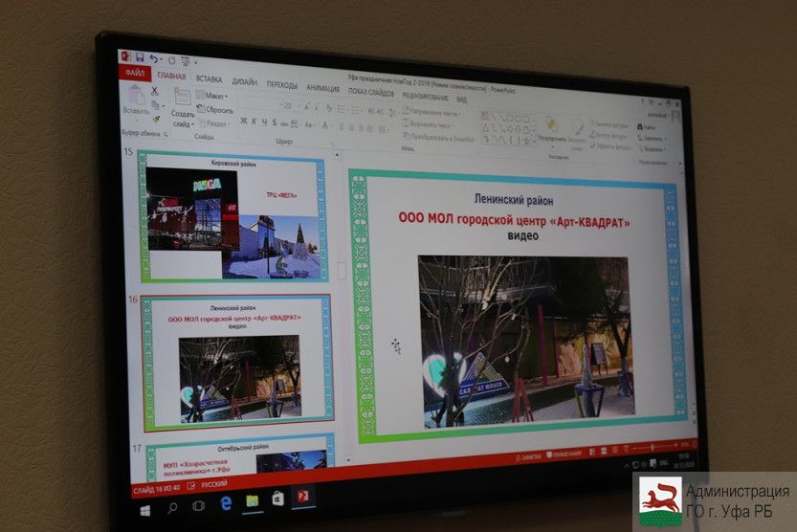This screenshot has height=532, width=797.
Task: Click the decrease font size icon
Action: coord(317,108)
